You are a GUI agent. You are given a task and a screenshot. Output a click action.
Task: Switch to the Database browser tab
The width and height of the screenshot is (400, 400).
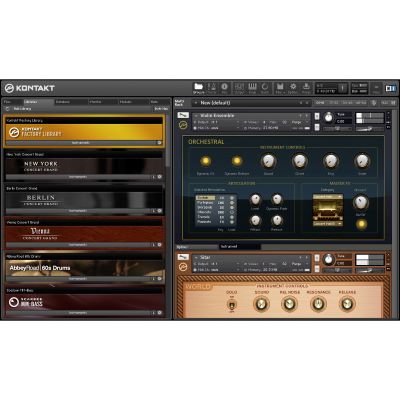click(x=70, y=102)
